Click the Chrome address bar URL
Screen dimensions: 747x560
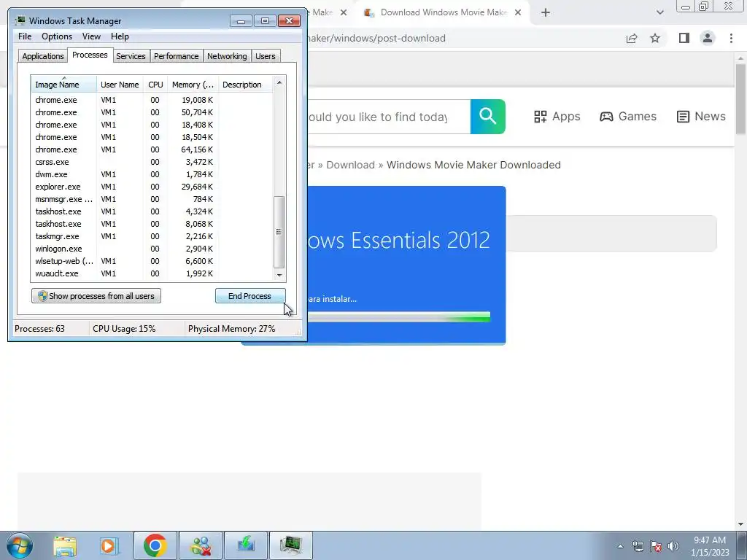(376, 38)
